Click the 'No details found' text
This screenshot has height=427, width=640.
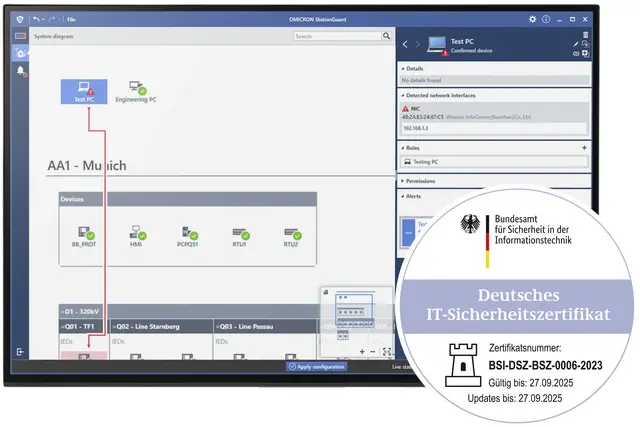click(x=421, y=80)
